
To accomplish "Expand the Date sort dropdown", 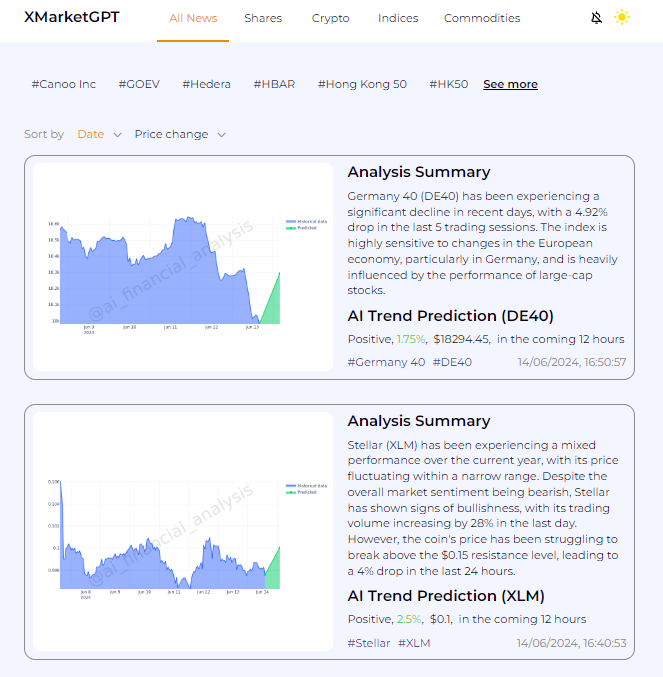I will coord(99,134).
